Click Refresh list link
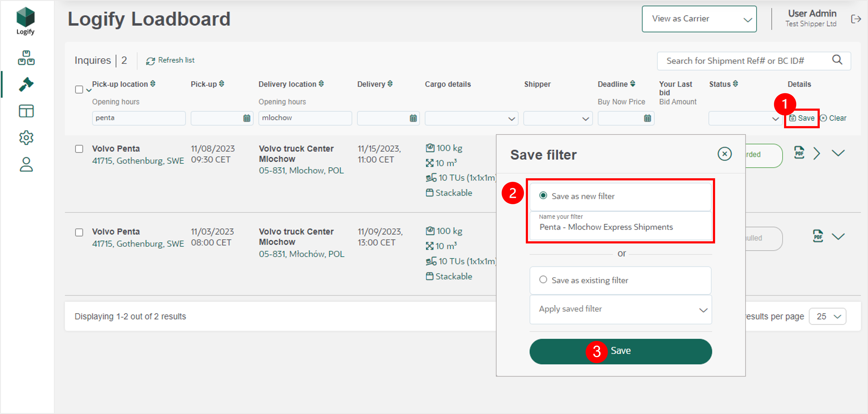The height and width of the screenshot is (414, 868). tap(176, 60)
